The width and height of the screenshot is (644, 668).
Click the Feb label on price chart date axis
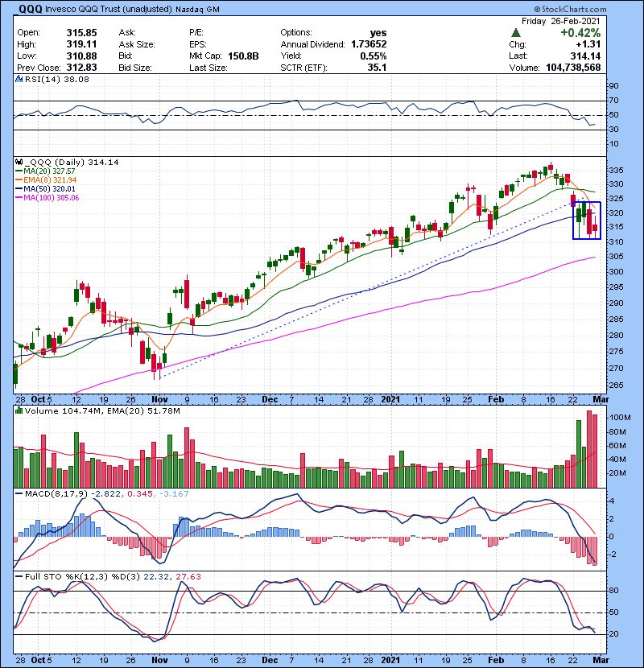(496, 400)
